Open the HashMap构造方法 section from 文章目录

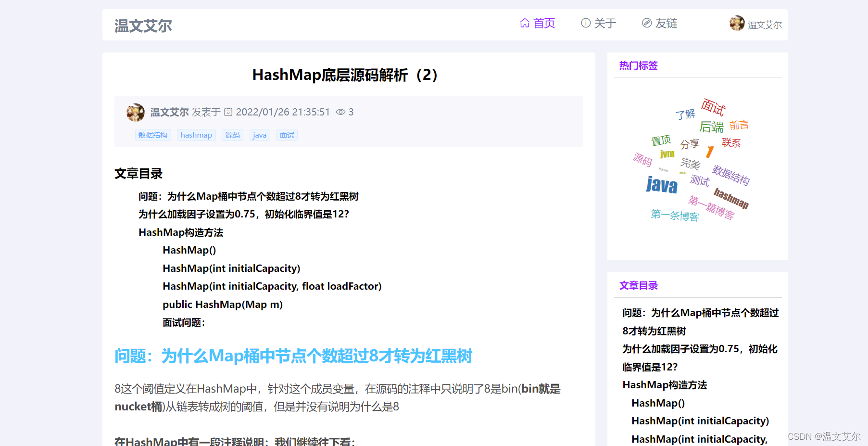[x=181, y=232]
